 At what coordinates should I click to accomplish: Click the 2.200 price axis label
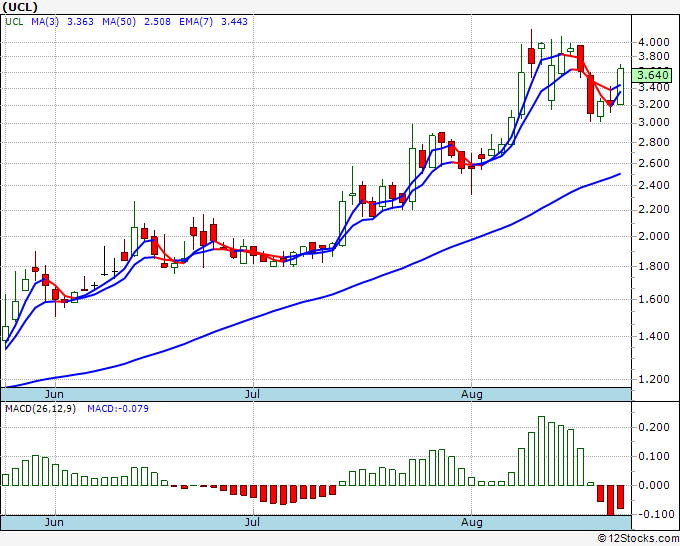[654, 210]
